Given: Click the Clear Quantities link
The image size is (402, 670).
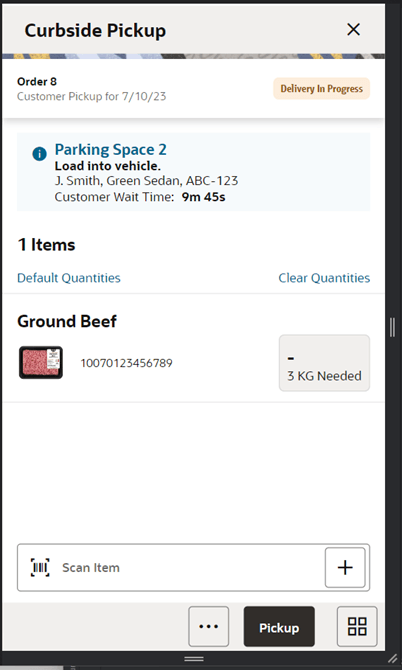Looking at the screenshot, I should (x=324, y=278).
